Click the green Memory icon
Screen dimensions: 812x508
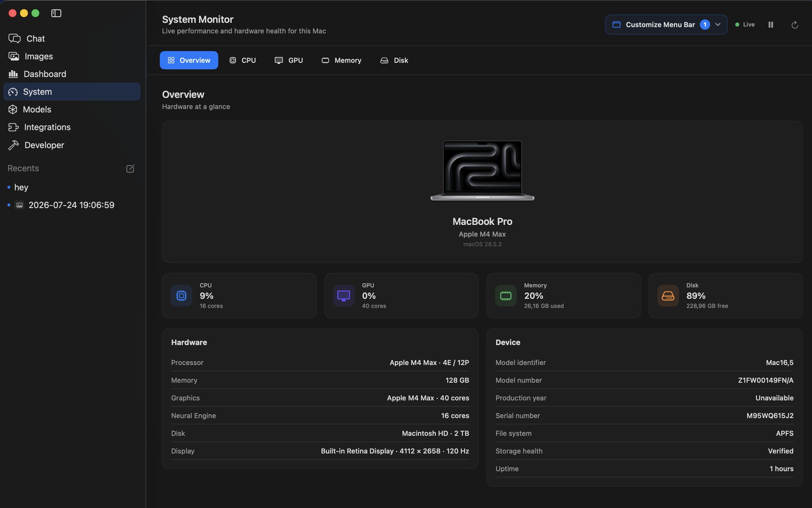tap(506, 296)
